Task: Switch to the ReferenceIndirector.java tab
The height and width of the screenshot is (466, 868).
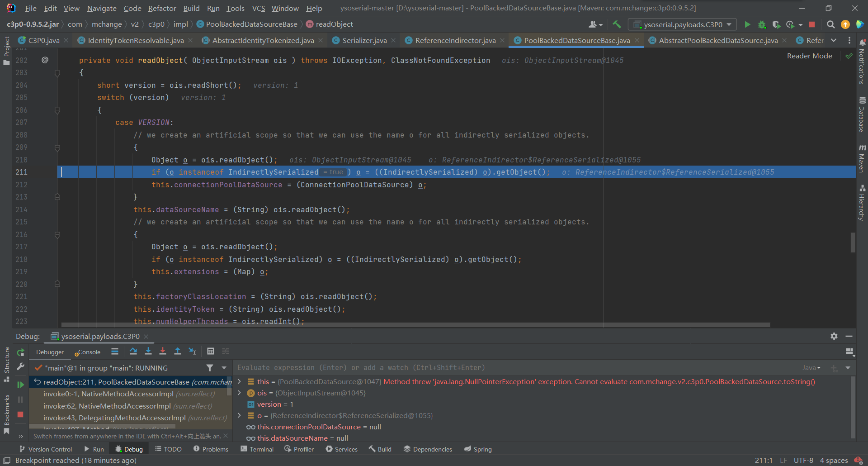Action: (x=455, y=41)
